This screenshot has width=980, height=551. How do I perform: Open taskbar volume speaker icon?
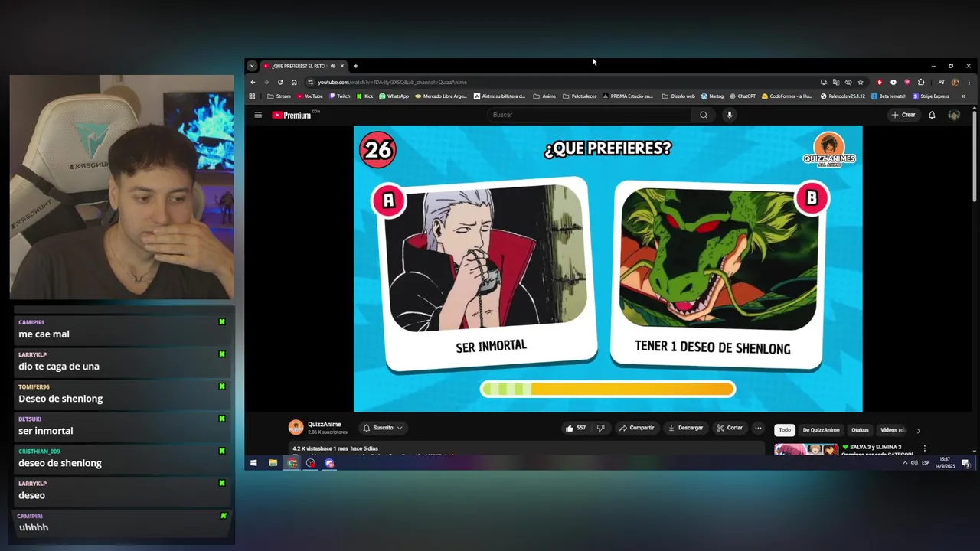point(914,463)
